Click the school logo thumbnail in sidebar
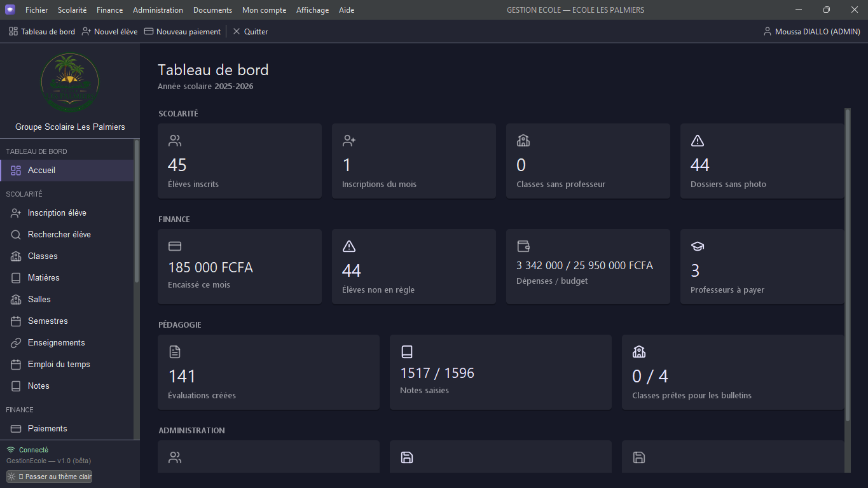 click(70, 83)
